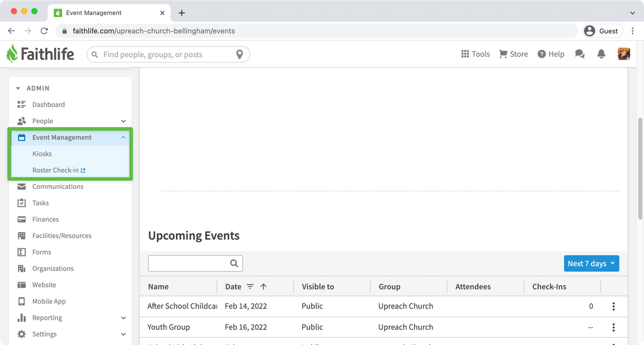Open the Next 7 days dropdown

tap(591, 263)
